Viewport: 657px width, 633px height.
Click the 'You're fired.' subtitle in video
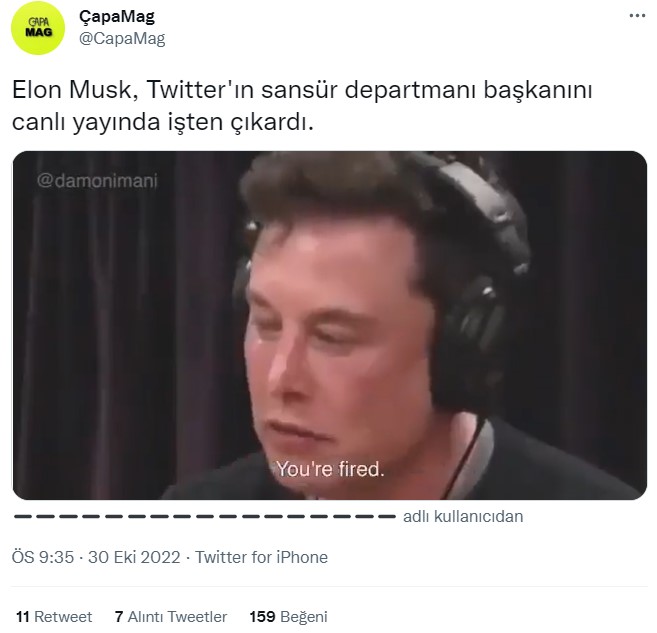[330, 469]
